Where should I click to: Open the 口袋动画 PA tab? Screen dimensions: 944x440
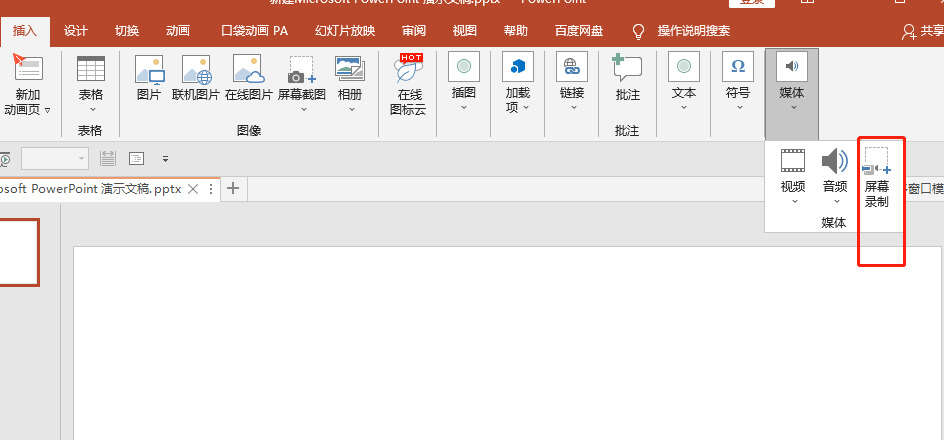255,31
